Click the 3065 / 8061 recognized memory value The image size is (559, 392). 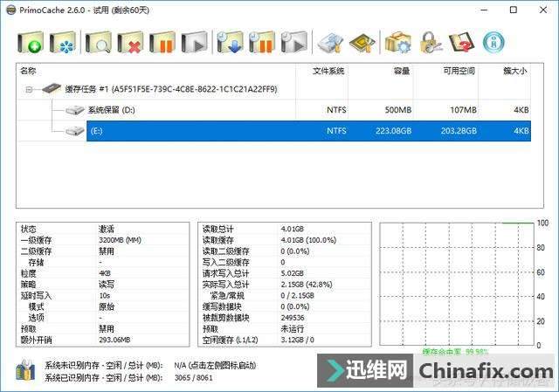(x=194, y=377)
